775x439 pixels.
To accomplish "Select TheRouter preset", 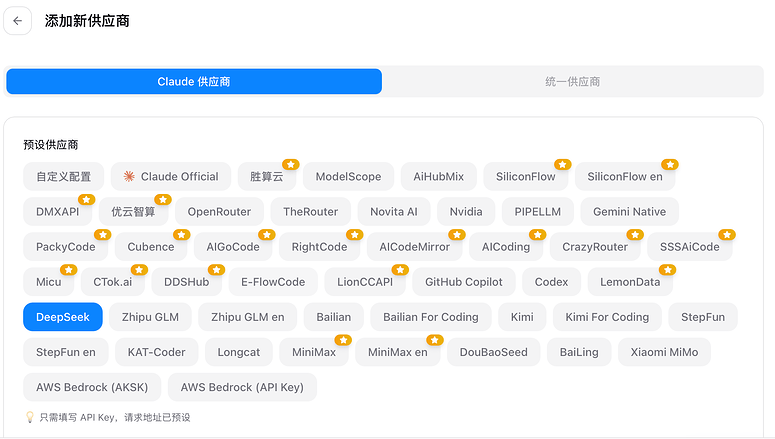I will (x=311, y=212).
